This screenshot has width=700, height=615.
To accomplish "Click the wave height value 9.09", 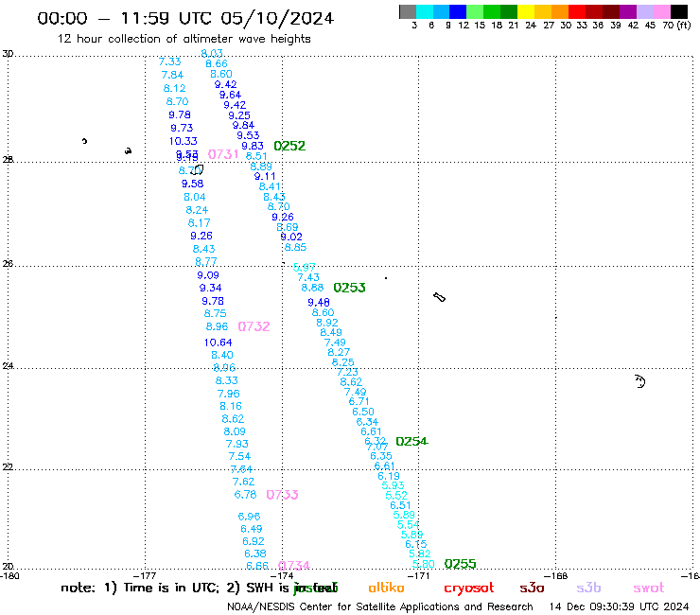I will point(208,275).
